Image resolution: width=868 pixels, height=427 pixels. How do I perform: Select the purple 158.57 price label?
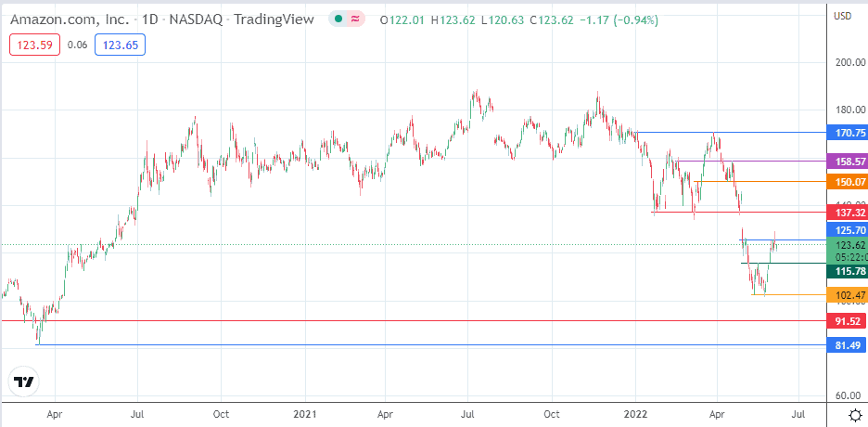(847, 162)
